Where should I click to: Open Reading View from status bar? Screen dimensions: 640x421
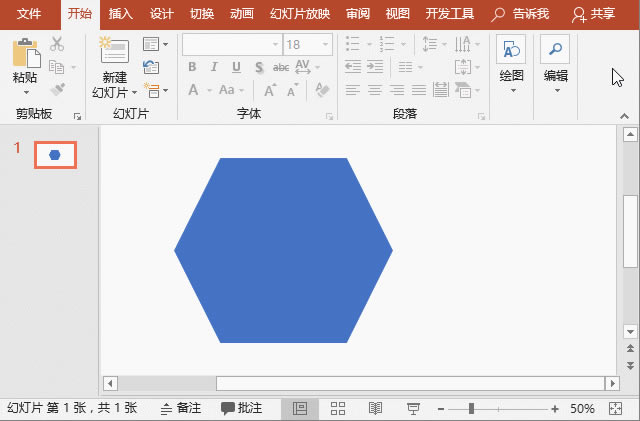tap(375, 408)
